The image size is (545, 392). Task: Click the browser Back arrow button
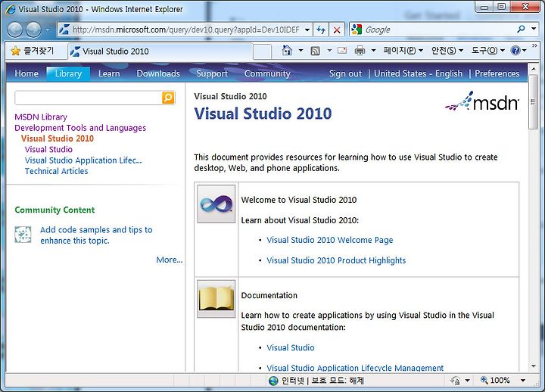click(15, 30)
